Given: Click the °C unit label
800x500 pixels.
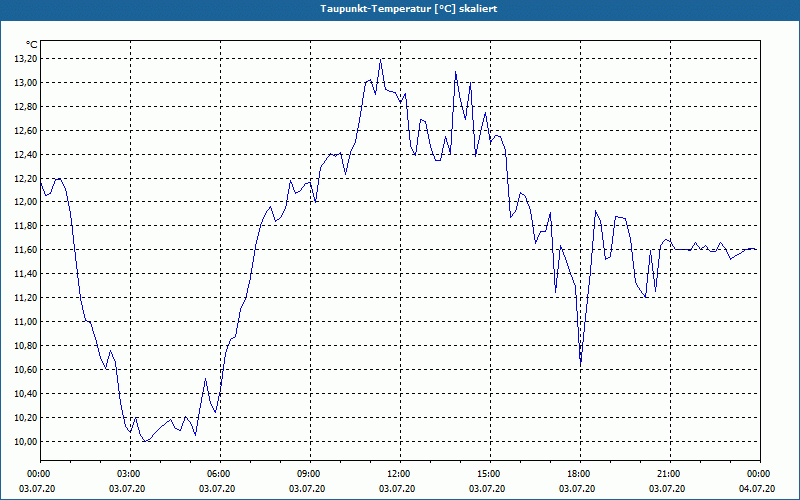Looking at the screenshot, I should (31, 45).
